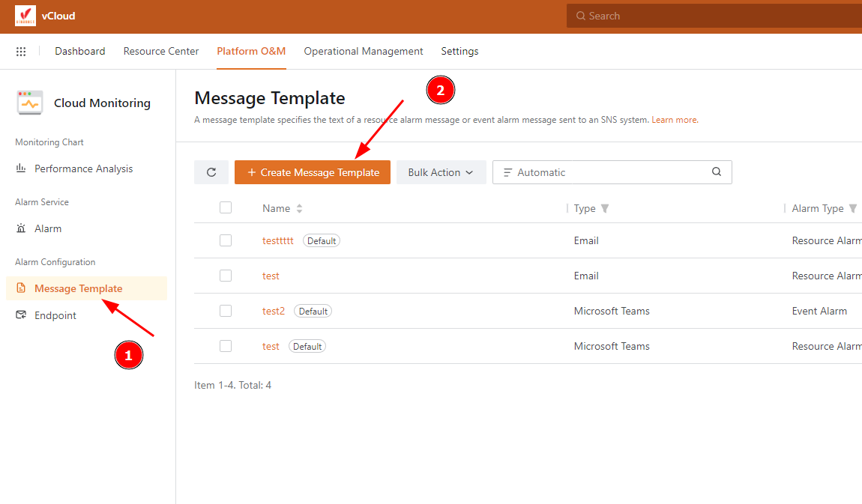Image resolution: width=862 pixels, height=504 pixels.
Task: Follow the Learn more link
Action: point(675,120)
